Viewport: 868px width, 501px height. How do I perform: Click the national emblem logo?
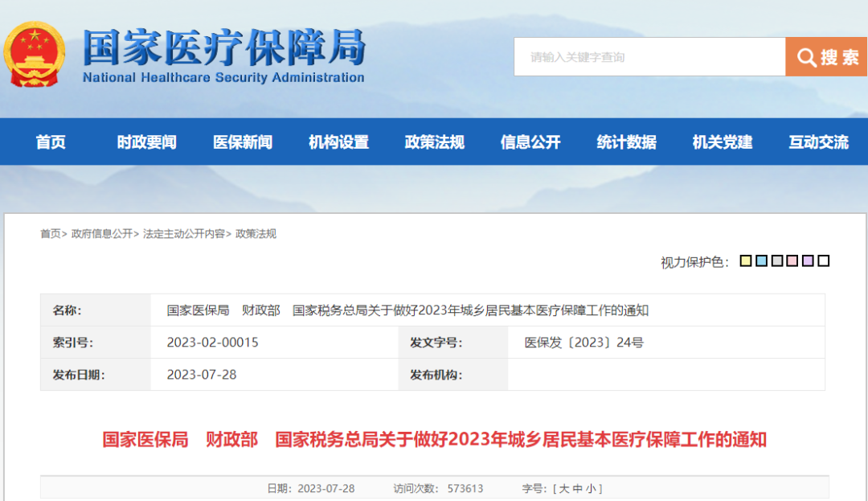click(x=35, y=55)
